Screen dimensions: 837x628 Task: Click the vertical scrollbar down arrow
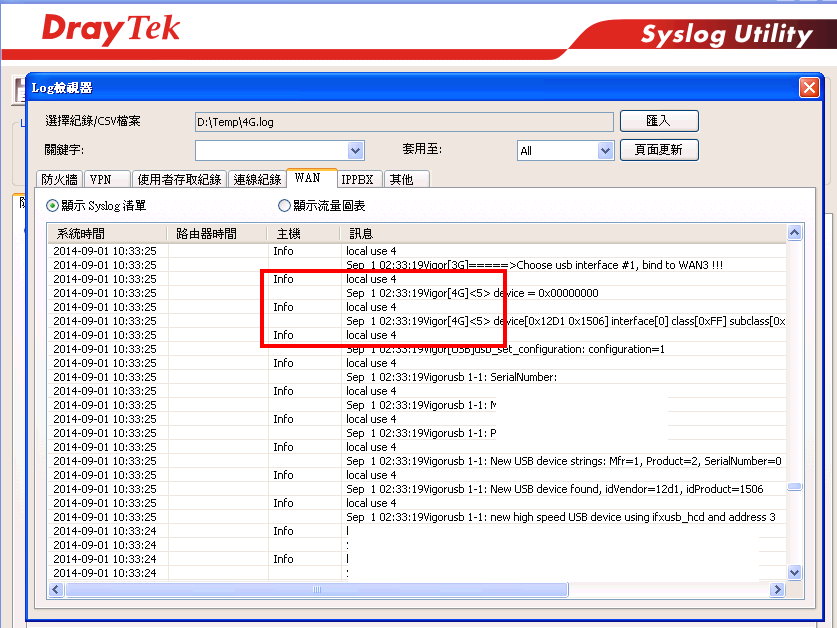coord(795,573)
